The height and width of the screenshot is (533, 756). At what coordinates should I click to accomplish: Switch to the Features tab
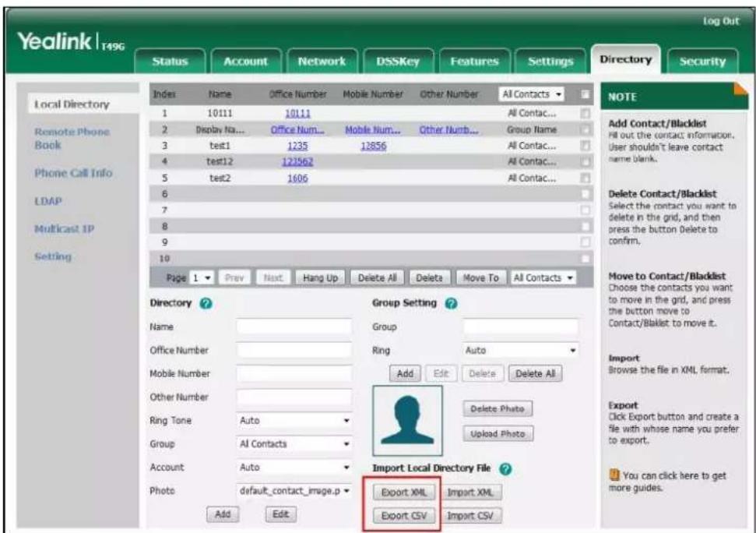(x=474, y=62)
